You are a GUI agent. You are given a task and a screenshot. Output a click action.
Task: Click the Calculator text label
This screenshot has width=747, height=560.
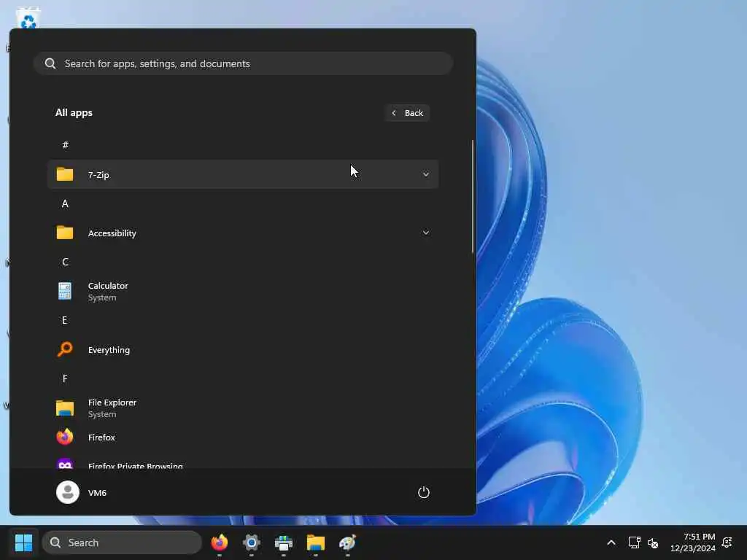tap(108, 286)
